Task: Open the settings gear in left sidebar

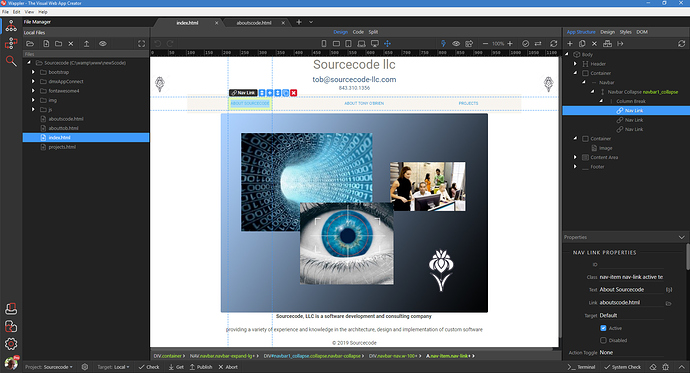Action: point(11,344)
